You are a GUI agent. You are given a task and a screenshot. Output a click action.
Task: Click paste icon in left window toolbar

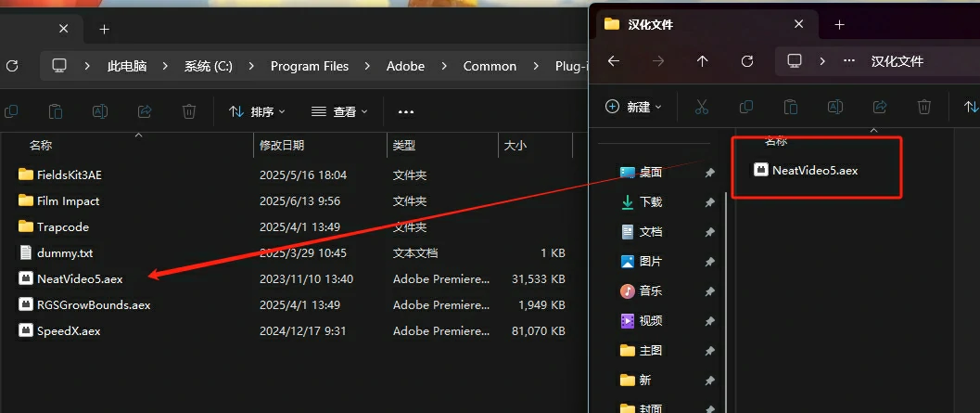56,111
